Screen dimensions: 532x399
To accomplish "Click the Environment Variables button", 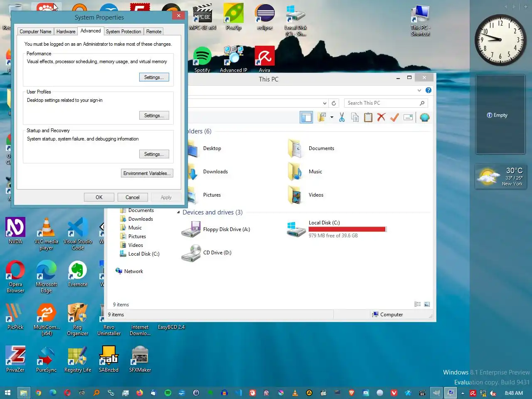I will click(147, 173).
